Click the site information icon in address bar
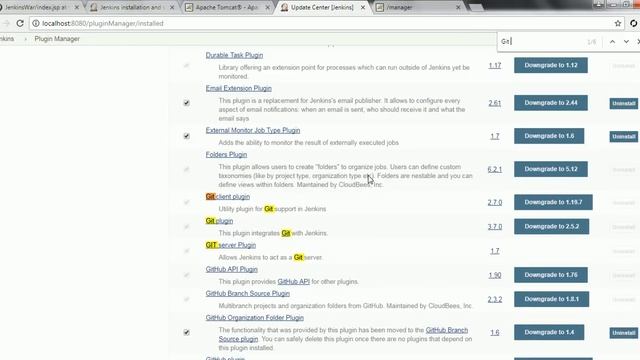 tap(36, 23)
